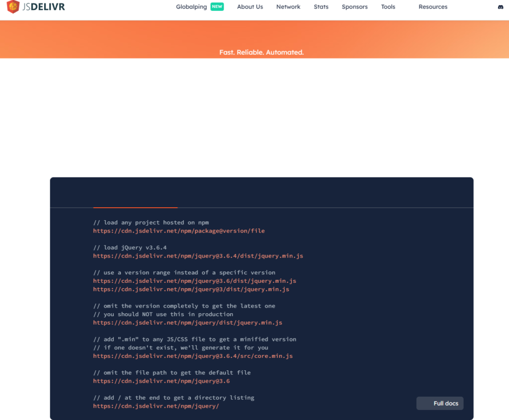Click comment "// load jQuery v3.6.4"
This screenshot has width=509, height=420.
coord(130,248)
